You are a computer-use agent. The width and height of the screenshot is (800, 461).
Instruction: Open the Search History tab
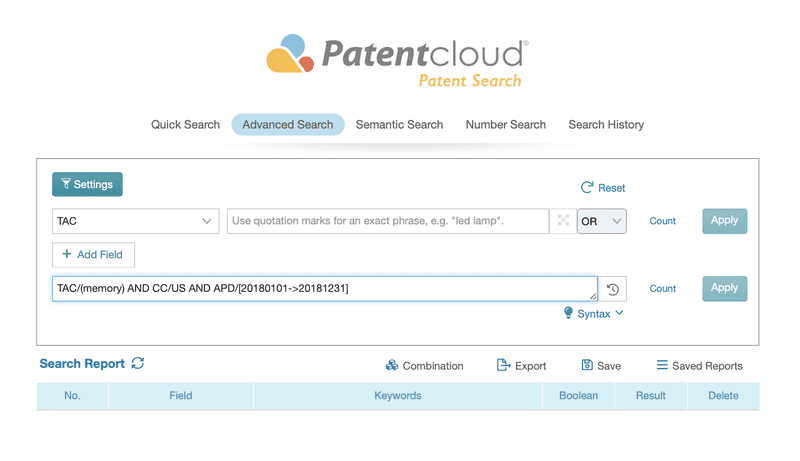(606, 124)
